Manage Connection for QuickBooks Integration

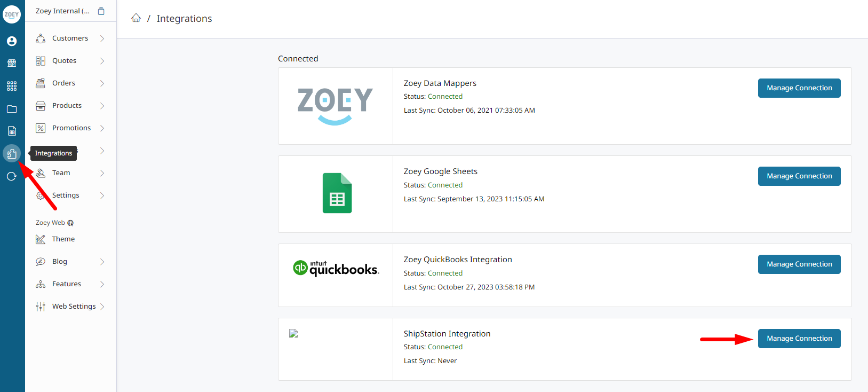[x=799, y=264]
